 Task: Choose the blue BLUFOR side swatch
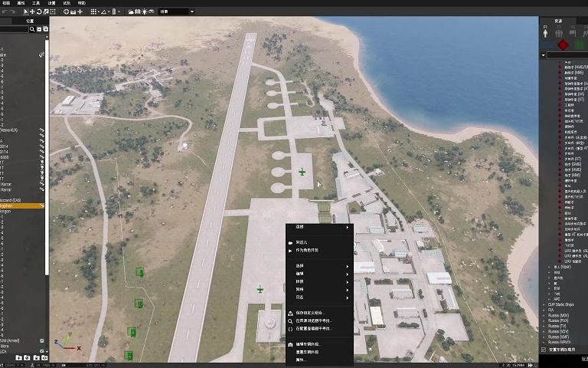point(548,45)
